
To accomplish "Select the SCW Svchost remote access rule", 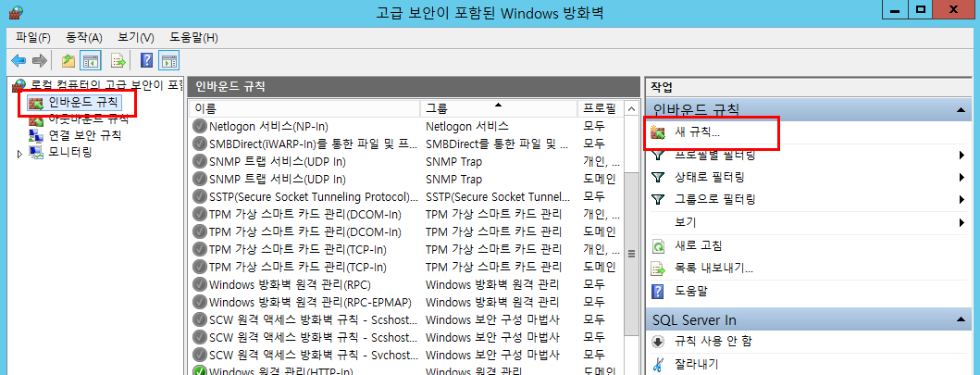I will coord(407,355).
